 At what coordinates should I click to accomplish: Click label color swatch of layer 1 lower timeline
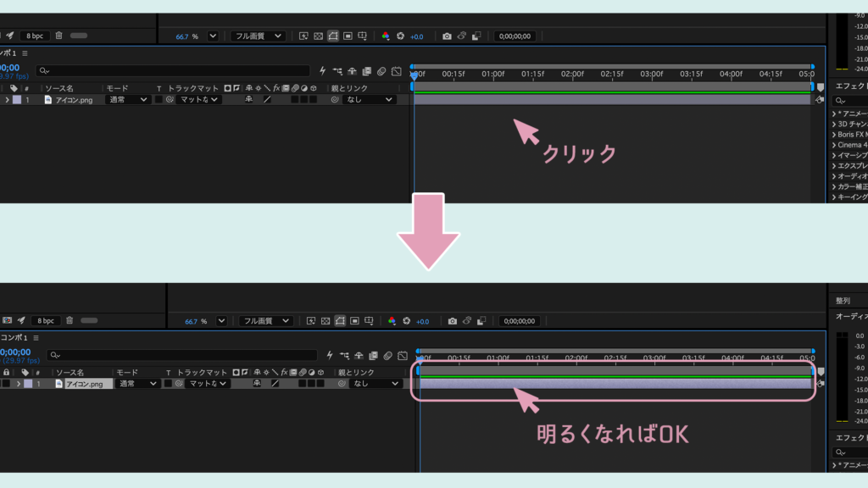point(28,384)
